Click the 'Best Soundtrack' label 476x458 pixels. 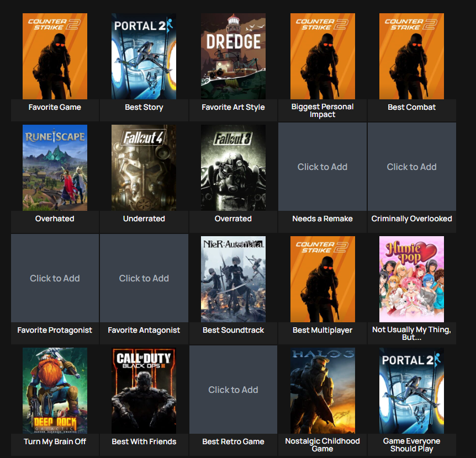[233, 330]
